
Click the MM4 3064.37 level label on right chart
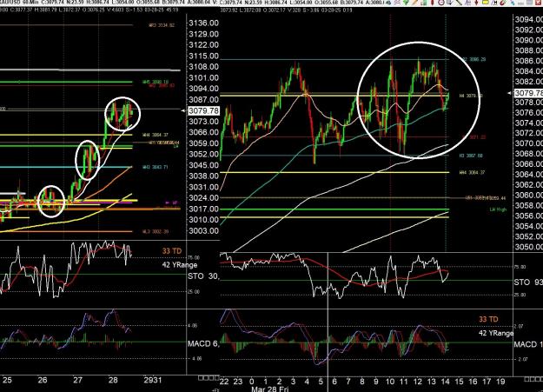[471, 172]
